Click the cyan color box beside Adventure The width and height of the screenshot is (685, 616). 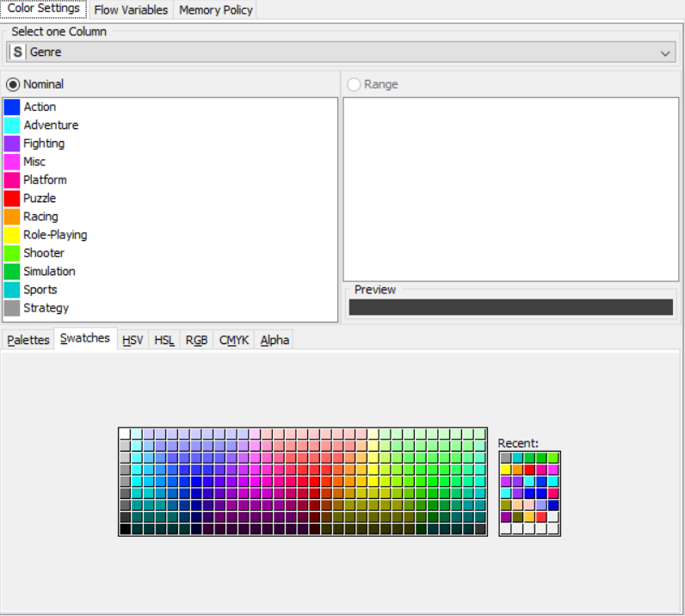tap(12, 126)
